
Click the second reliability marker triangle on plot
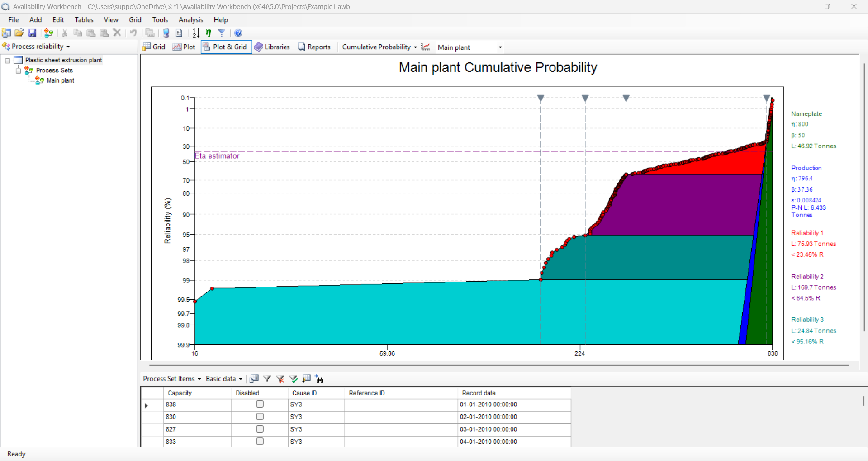(585, 99)
